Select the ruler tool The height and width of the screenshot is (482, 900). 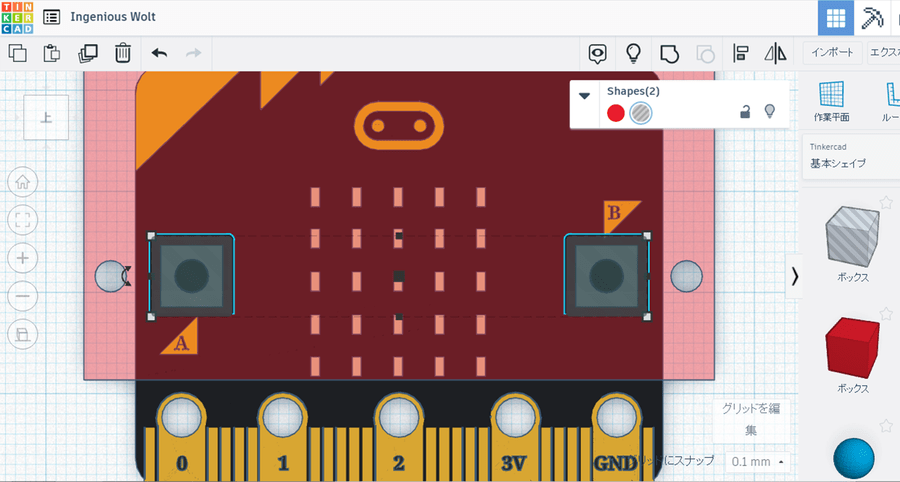coord(891,102)
